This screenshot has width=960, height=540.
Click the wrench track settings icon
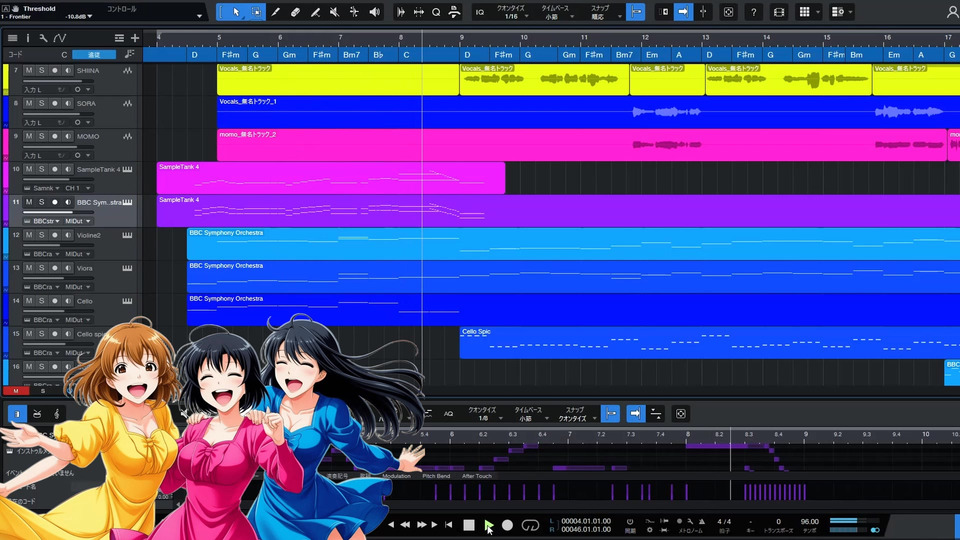43,38
